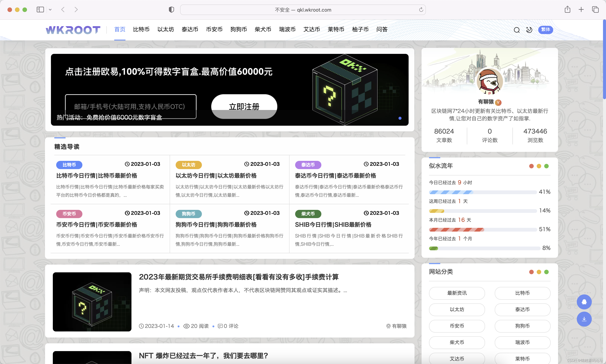Expand the sidebar options chevron
This screenshot has height=364, width=606.
(50, 10)
